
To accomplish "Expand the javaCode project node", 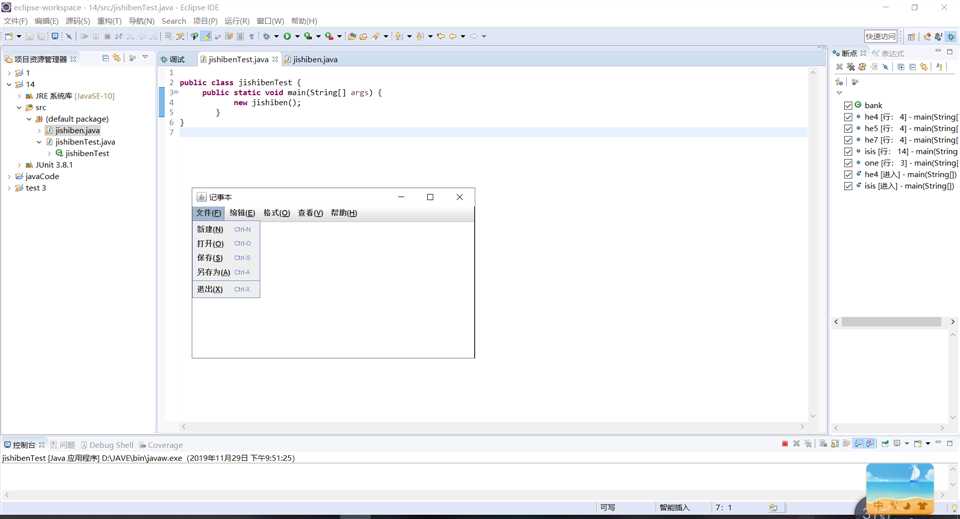I will pyautogui.click(x=9, y=176).
